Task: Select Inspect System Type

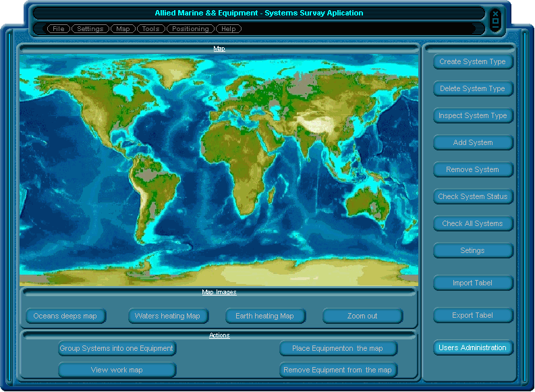Action: tap(472, 115)
